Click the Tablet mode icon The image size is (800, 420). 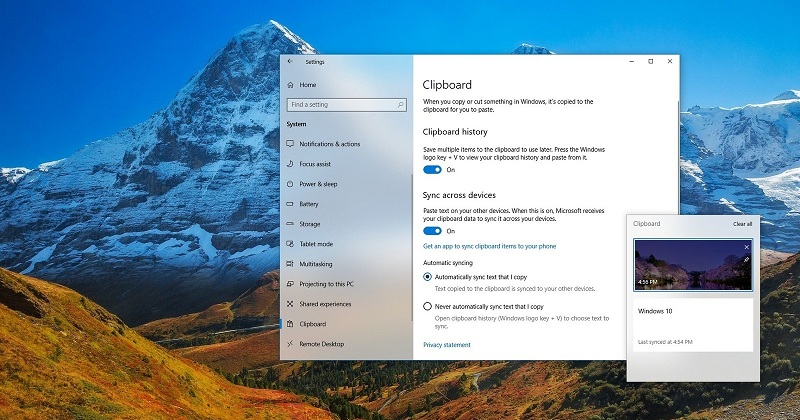[x=290, y=244]
